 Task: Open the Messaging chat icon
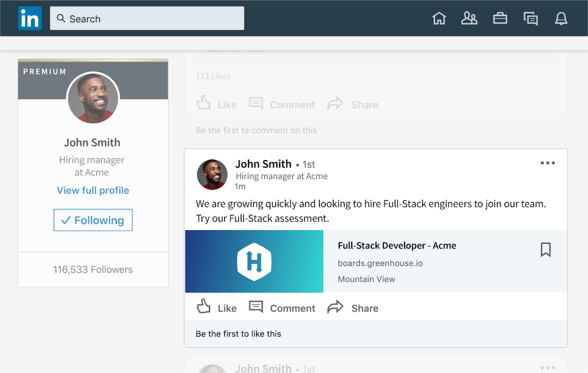click(531, 19)
